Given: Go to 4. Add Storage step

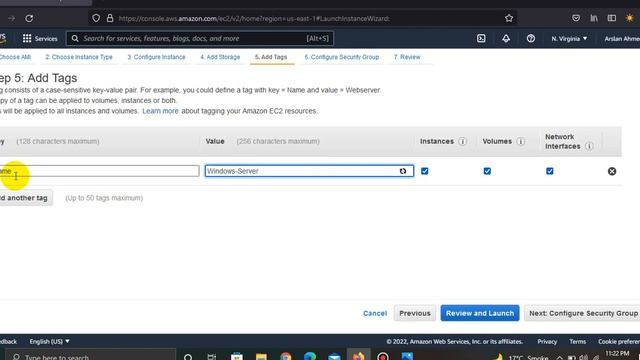Looking at the screenshot, I should pos(220,57).
